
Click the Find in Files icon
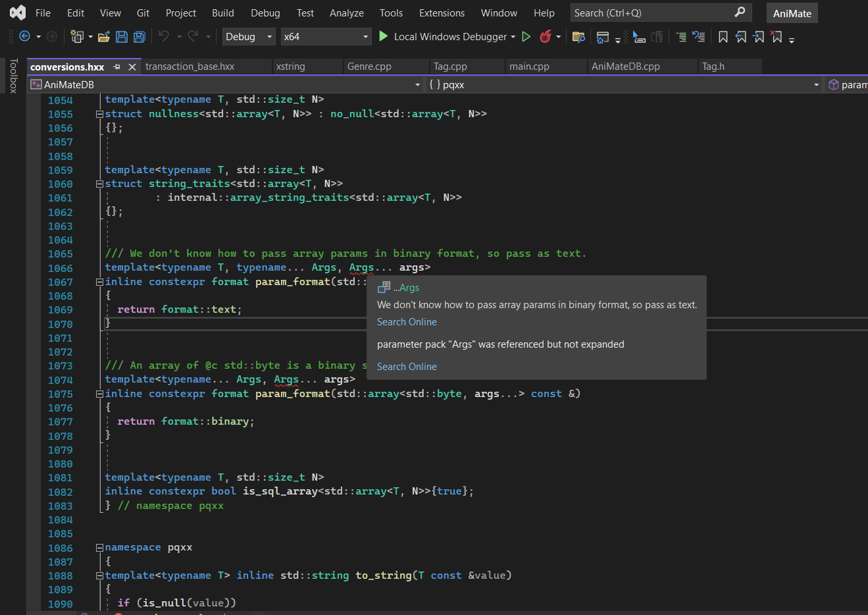click(x=578, y=37)
